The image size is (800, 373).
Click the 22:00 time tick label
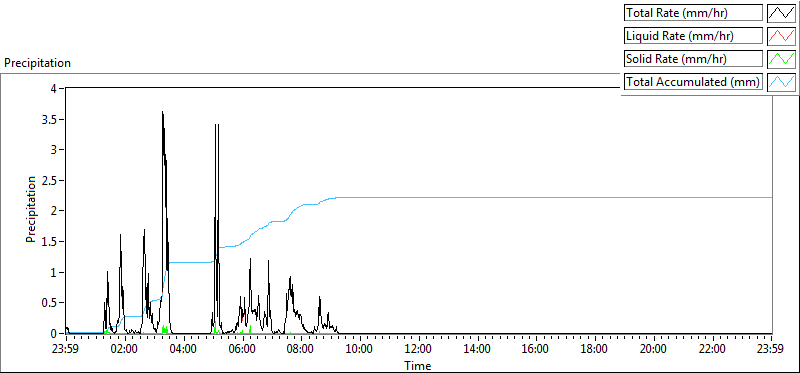tap(712, 349)
